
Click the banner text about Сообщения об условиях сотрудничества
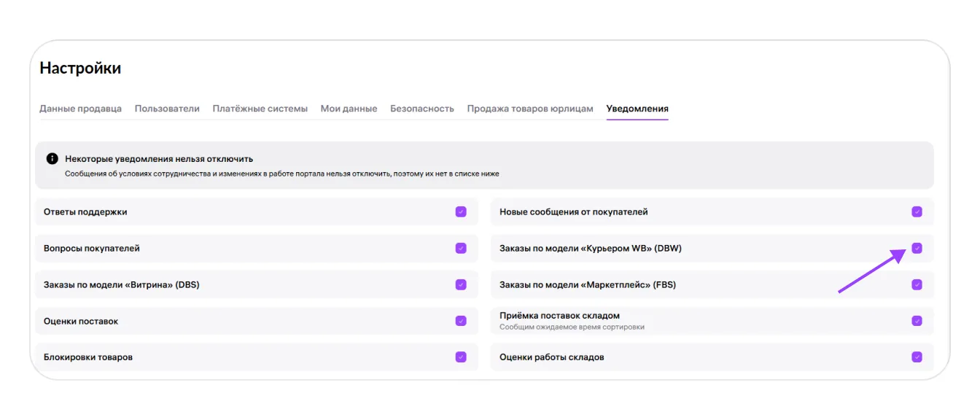[281, 174]
